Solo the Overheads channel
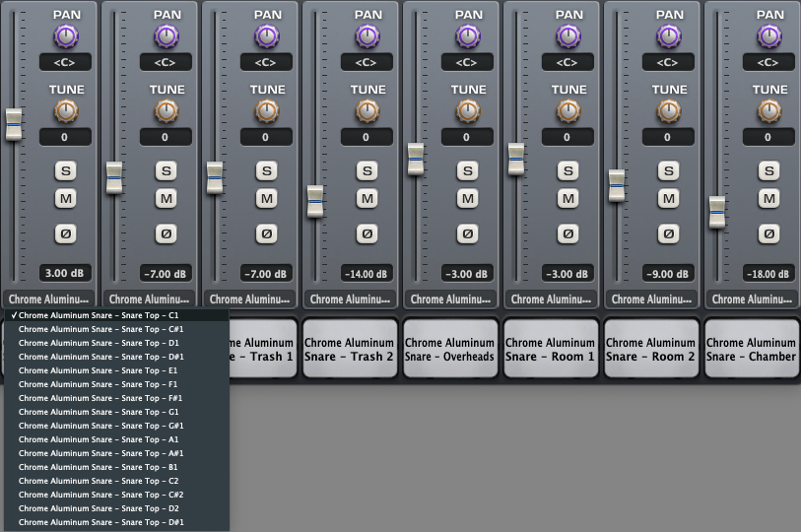This screenshot has width=801, height=532. tap(467, 170)
